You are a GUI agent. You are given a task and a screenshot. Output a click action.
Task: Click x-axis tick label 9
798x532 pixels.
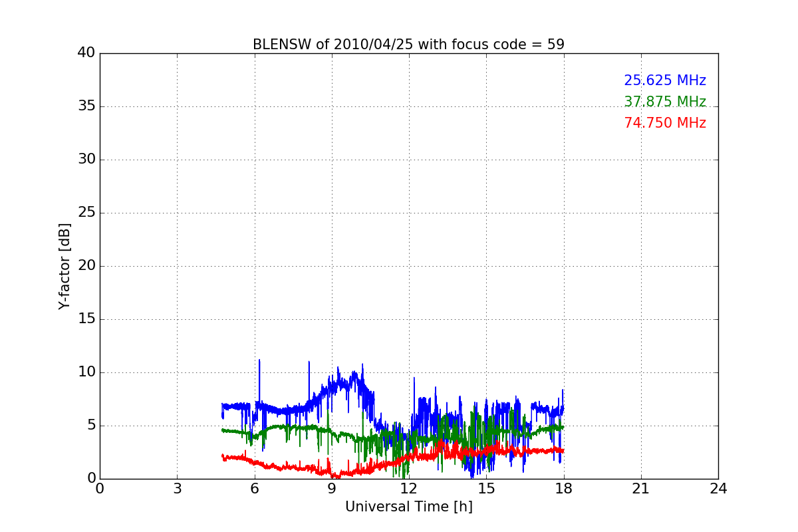coord(332,489)
